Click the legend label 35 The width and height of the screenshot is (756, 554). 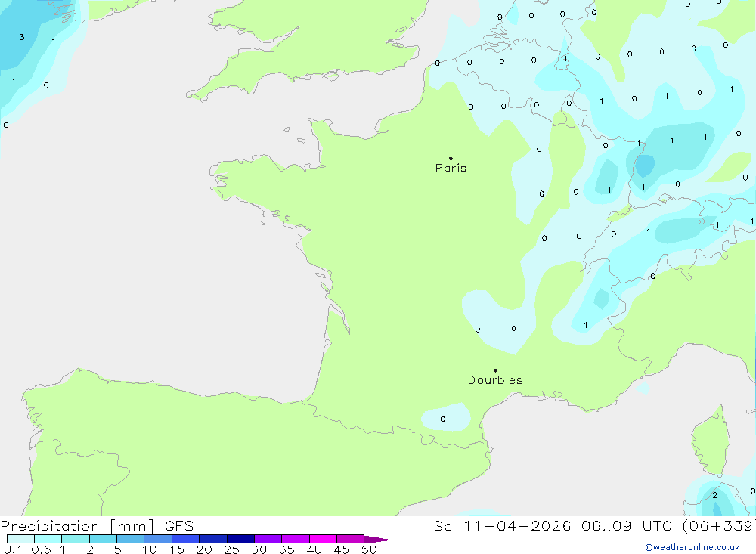[x=287, y=549]
